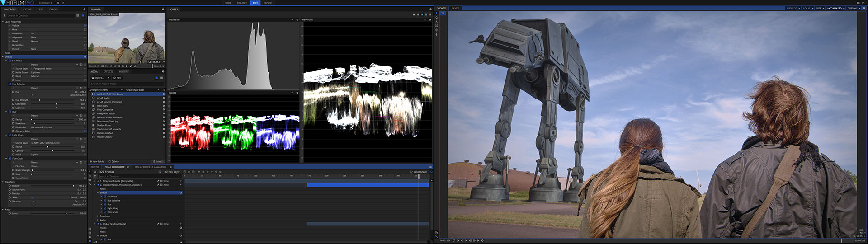
Task: Toggle the Visible checkbox in Layer Properties
Action: (85, 26)
